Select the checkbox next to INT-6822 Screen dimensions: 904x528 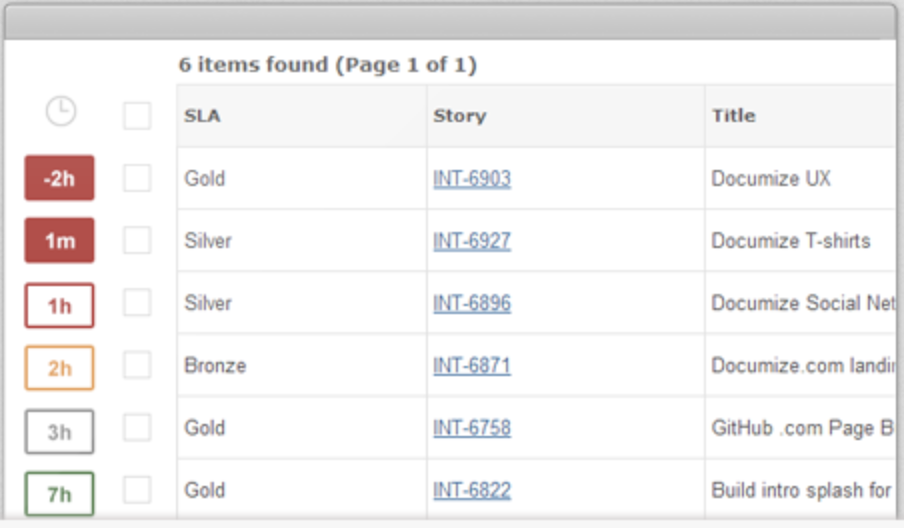[x=137, y=490]
